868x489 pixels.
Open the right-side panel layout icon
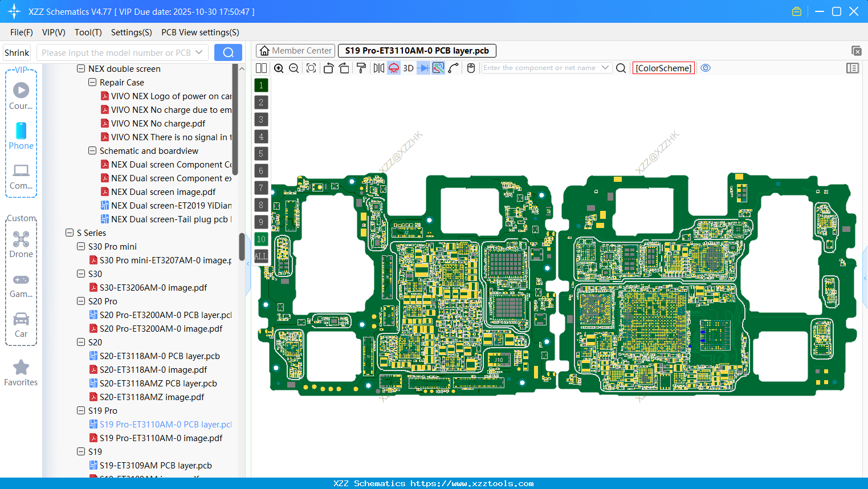(x=853, y=68)
